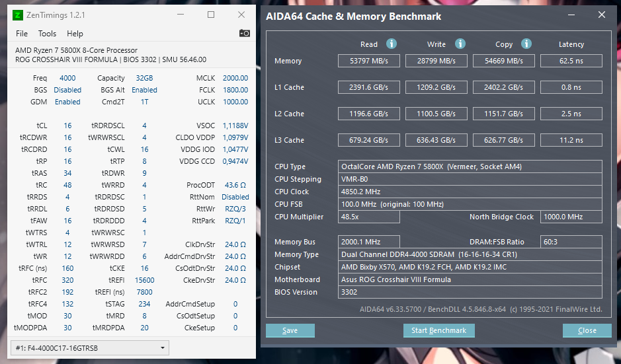Viewport: 621px width, 364px height.
Task: Click the CPU Stepping field VMR-B0
Action: coord(470,179)
